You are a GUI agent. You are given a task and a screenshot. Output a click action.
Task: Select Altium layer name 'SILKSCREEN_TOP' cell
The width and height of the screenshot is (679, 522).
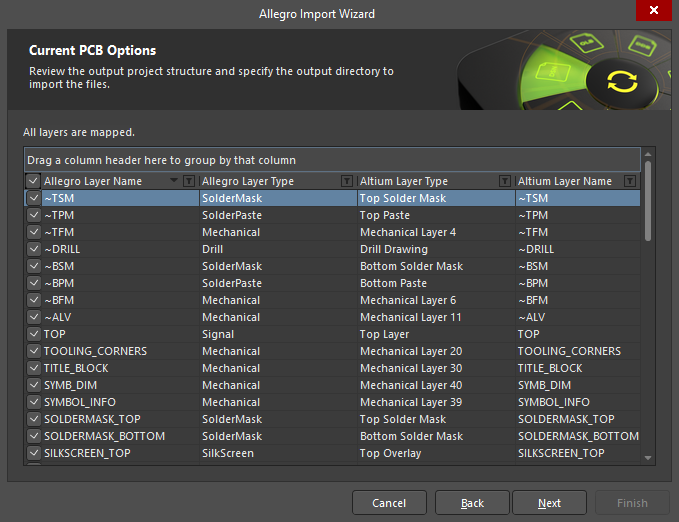tap(578, 453)
